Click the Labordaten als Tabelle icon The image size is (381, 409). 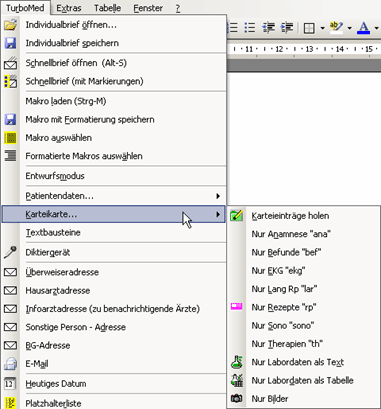tap(237, 380)
